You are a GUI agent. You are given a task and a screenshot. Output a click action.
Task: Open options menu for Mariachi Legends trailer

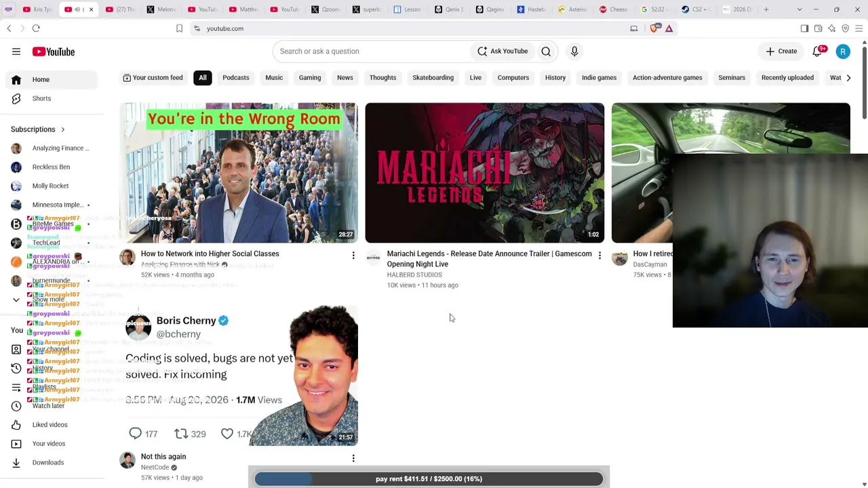(599, 256)
